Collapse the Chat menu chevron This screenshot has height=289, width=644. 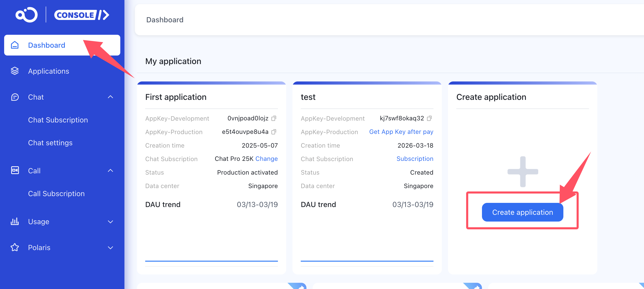(x=110, y=97)
